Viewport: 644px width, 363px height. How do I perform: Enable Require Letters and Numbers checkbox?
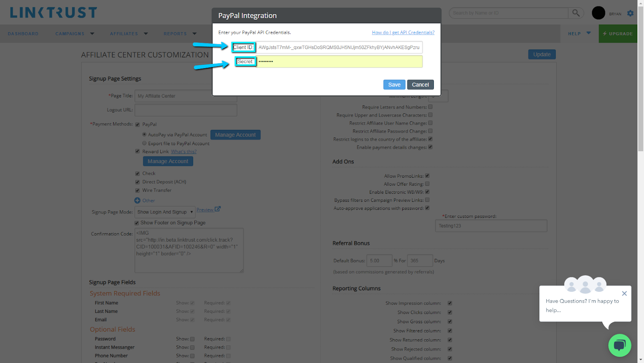430,107
